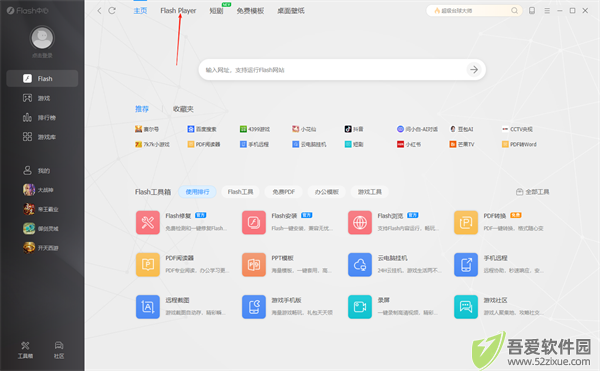Open the 手机远程 phone remote tool icon
The image size is (600, 371).
point(466,264)
